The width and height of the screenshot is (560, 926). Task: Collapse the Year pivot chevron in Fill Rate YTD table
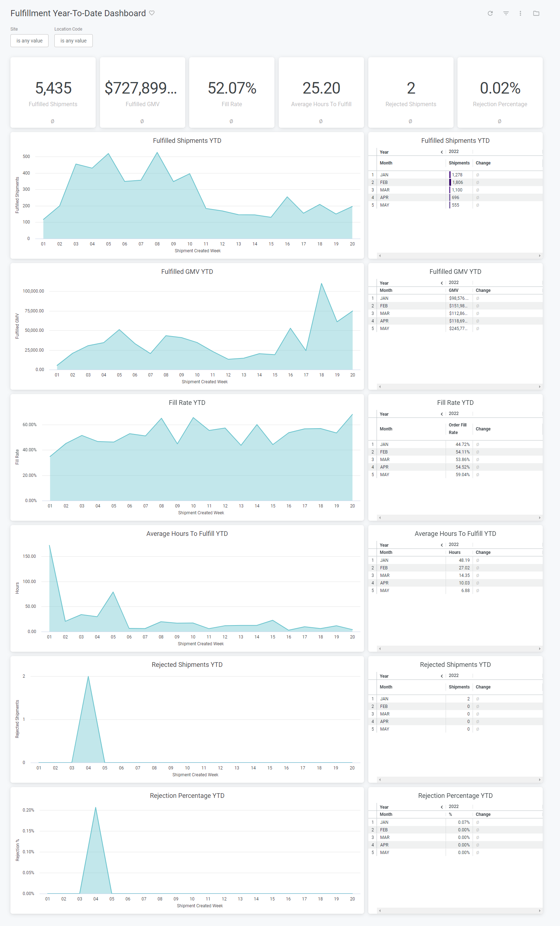(x=442, y=414)
